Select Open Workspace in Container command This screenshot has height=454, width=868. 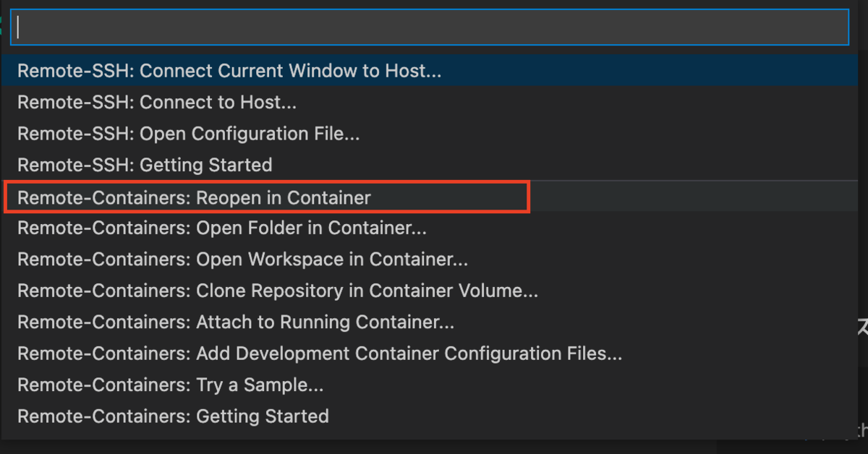(x=242, y=260)
